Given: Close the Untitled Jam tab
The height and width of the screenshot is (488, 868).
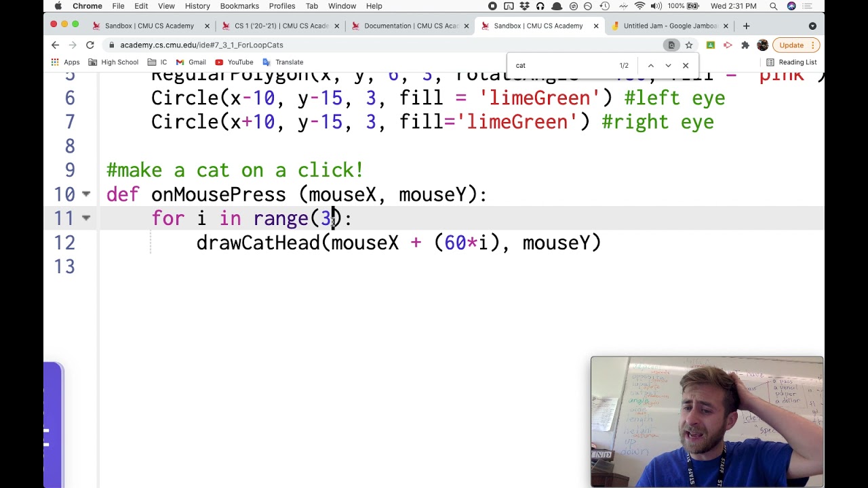Looking at the screenshot, I should coord(726,26).
